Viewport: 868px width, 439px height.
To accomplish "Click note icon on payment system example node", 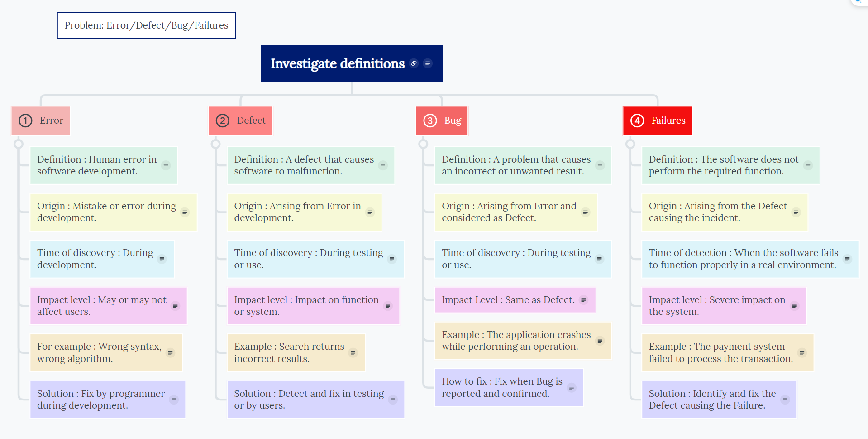I will (801, 352).
